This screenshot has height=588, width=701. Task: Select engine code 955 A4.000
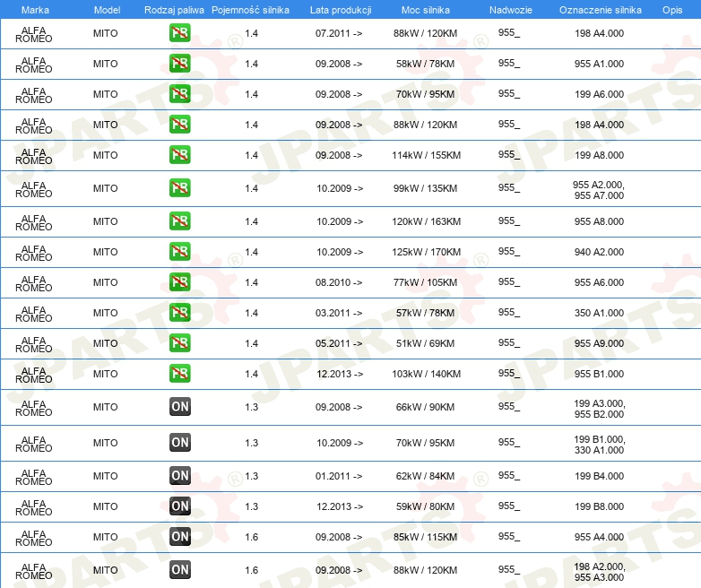[x=599, y=537]
